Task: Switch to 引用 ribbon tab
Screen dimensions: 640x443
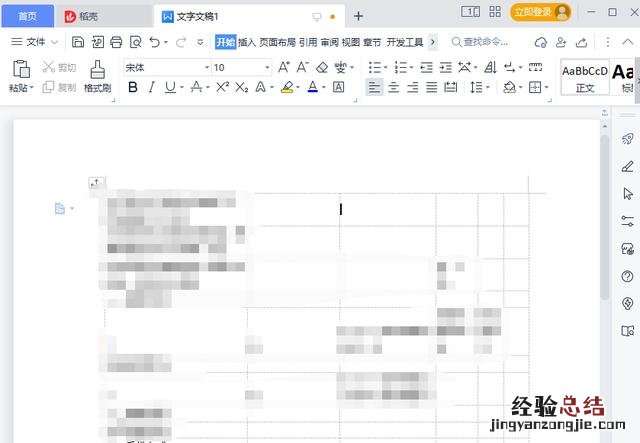Action: [x=308, y=42]
